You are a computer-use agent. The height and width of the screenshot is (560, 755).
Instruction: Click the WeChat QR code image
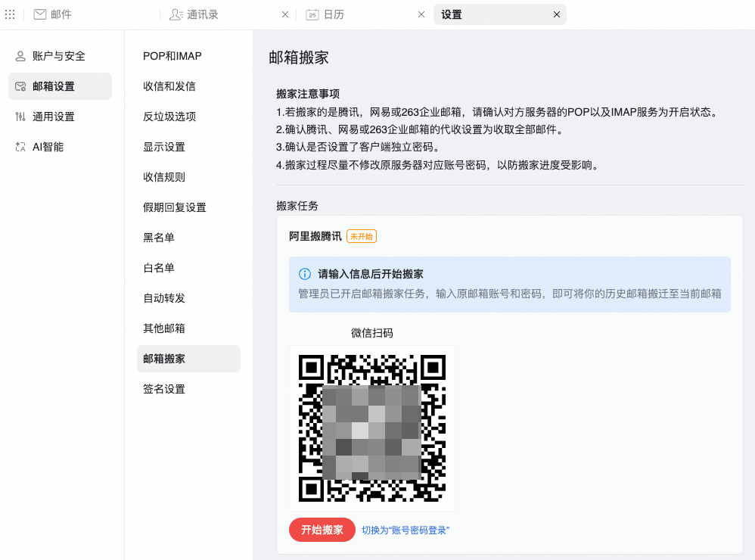[x=371, y=428]
